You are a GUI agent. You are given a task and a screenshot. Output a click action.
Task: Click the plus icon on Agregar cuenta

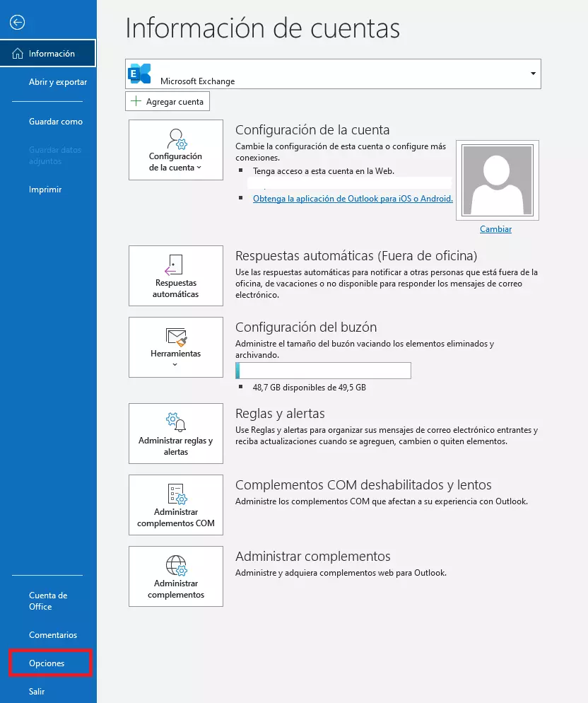click(x=136, y=101)
